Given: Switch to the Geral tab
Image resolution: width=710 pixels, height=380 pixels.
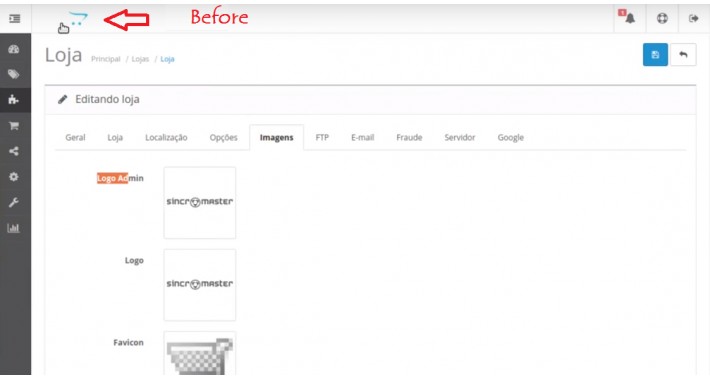Looking at the screenshot, I should click(75, 137).
